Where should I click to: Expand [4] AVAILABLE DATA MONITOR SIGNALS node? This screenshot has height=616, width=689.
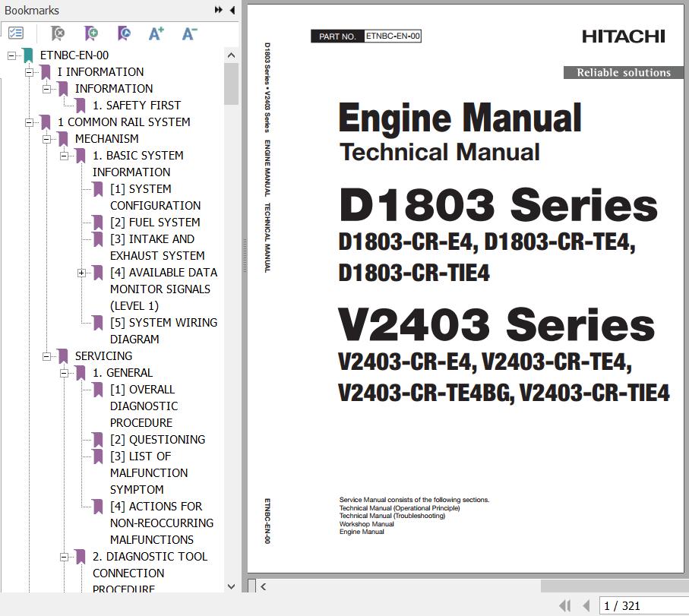(x=82, y=273)
